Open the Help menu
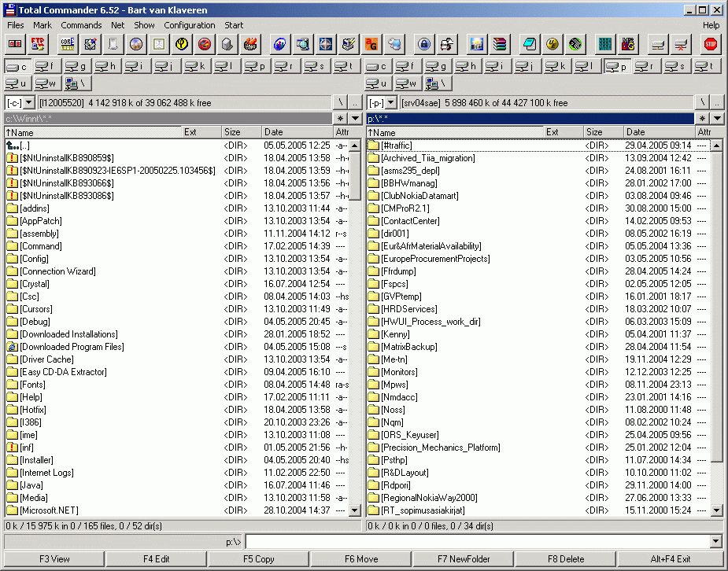 [x=711, y=25]
